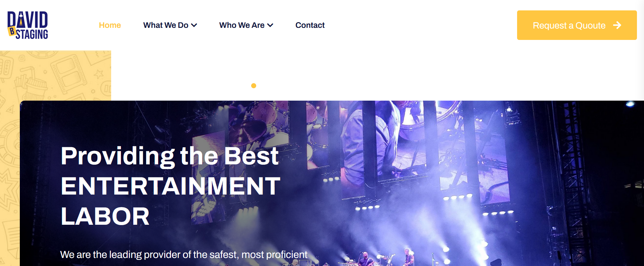The image size is (644, 266).
Task: Click the yellow B badge in the logo
Action: point(12,32)
